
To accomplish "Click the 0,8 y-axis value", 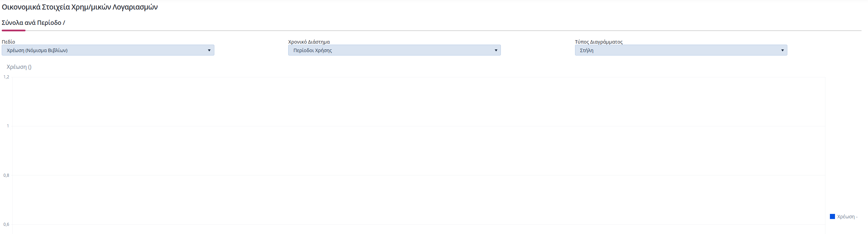I will pos(6,175).
